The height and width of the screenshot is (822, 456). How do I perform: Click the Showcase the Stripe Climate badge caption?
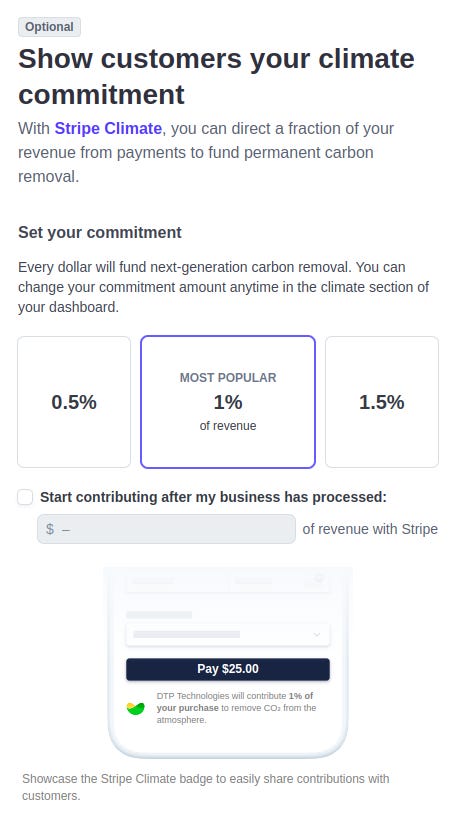(x=205, y=787)
